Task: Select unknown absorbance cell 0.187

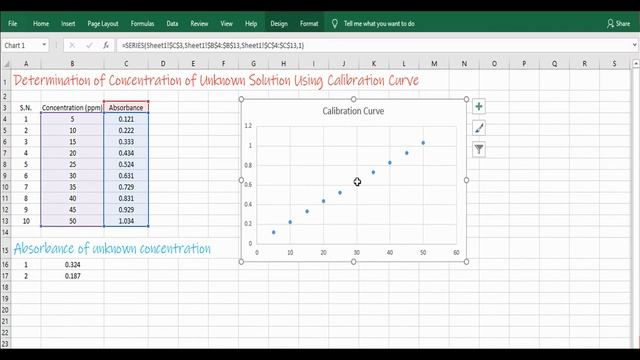Action: 72,276
